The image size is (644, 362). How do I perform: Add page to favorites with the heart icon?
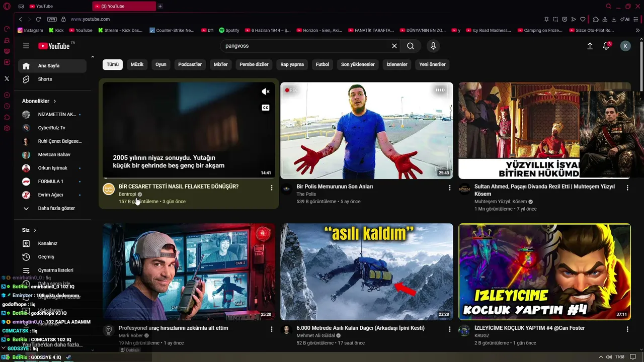click(583, 19)
